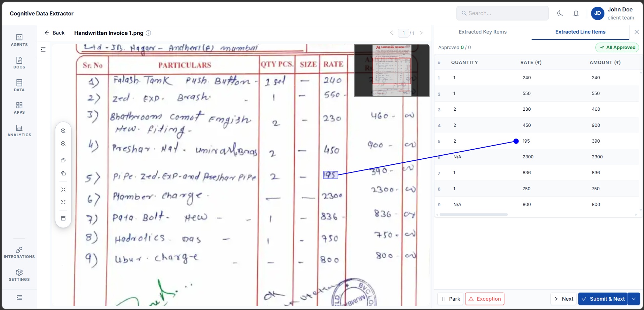Select the rate 450 in row 4
Image resolution: width=644 pixels, height=310 pixels.
[x=527, y=125]
